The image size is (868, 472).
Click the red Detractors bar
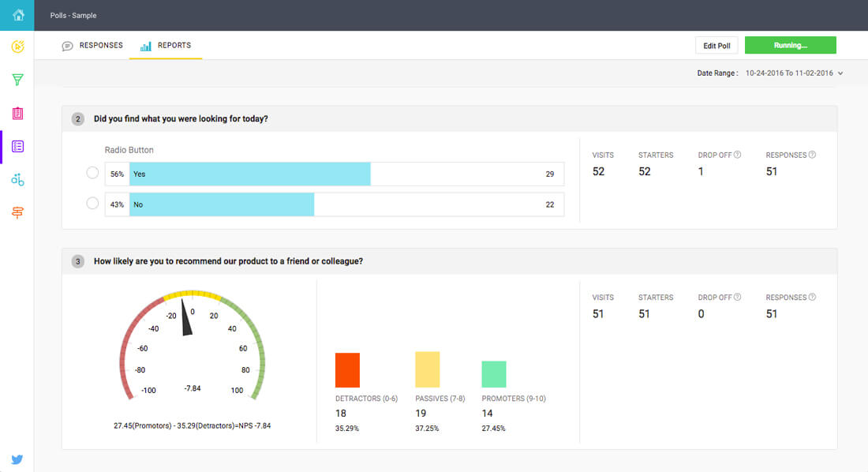tap(348, 370)
